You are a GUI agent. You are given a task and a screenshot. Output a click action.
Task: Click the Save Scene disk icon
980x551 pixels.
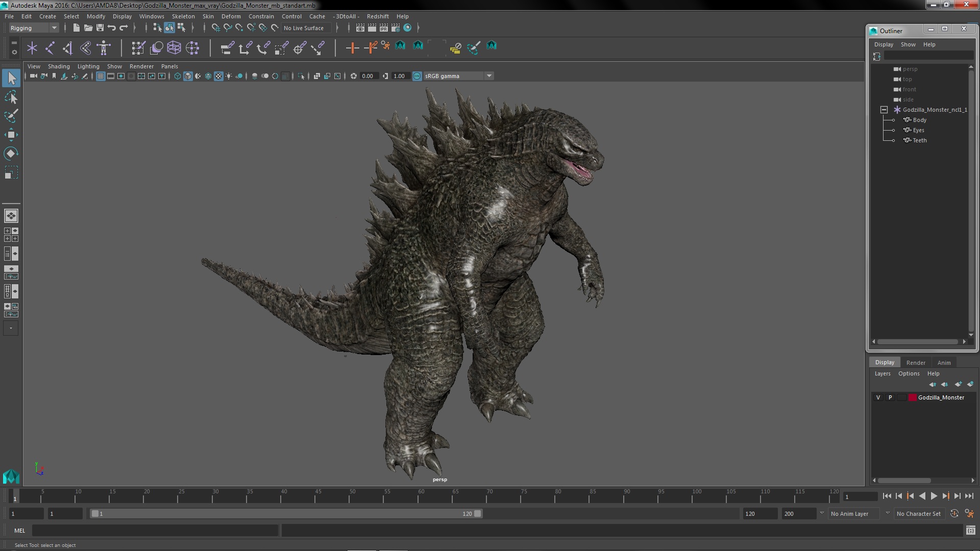(x=100, y=28)
